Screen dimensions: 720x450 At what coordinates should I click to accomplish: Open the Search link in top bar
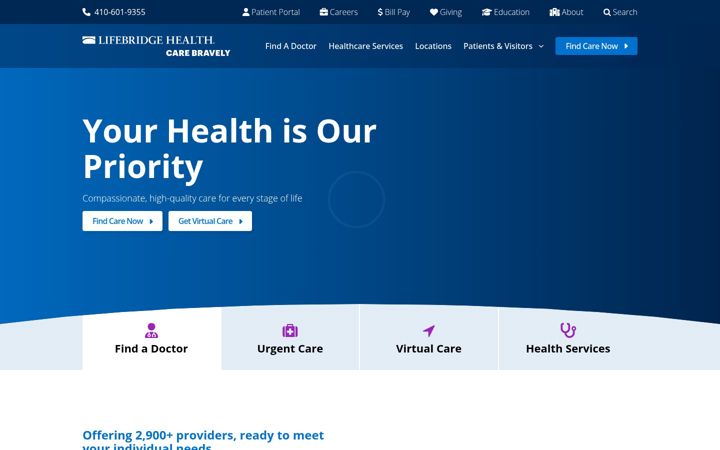(620, 12)
